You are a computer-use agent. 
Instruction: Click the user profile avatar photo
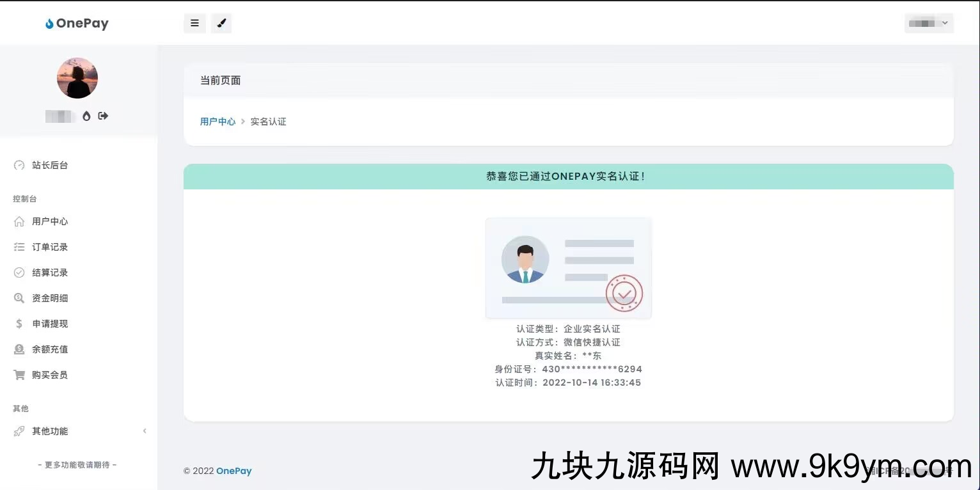pyautogui.click(x=77, y=77)
